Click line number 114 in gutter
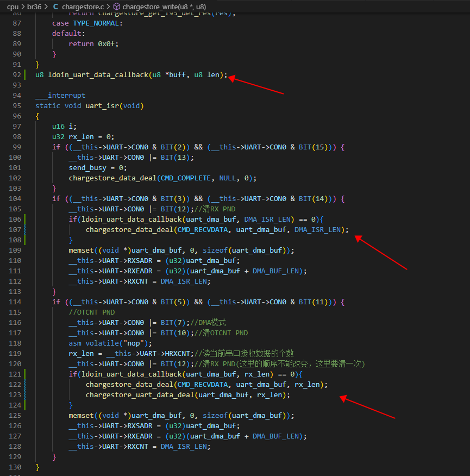Viewport: 470px width, 476px height. click(x=15, y=302)
